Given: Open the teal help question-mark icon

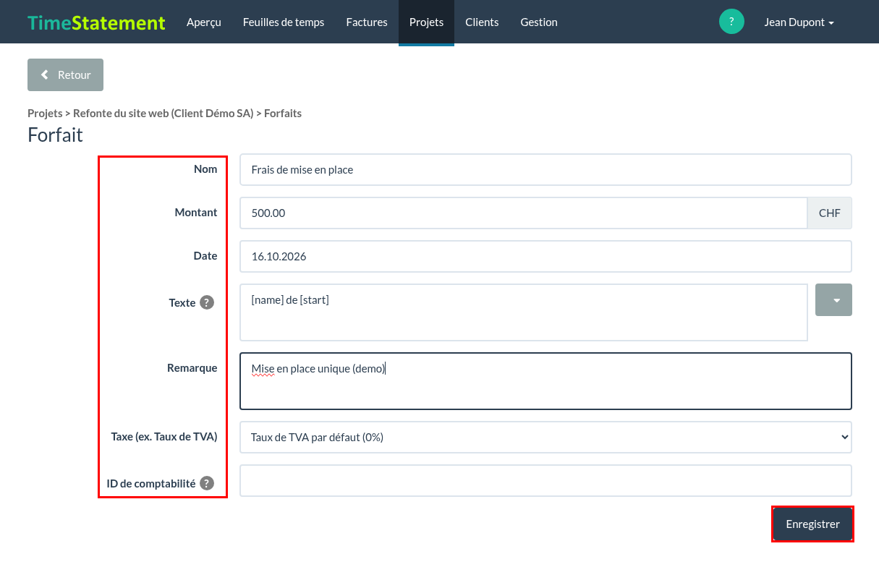Looking at the screenshot, I should (x=731, y=22).
